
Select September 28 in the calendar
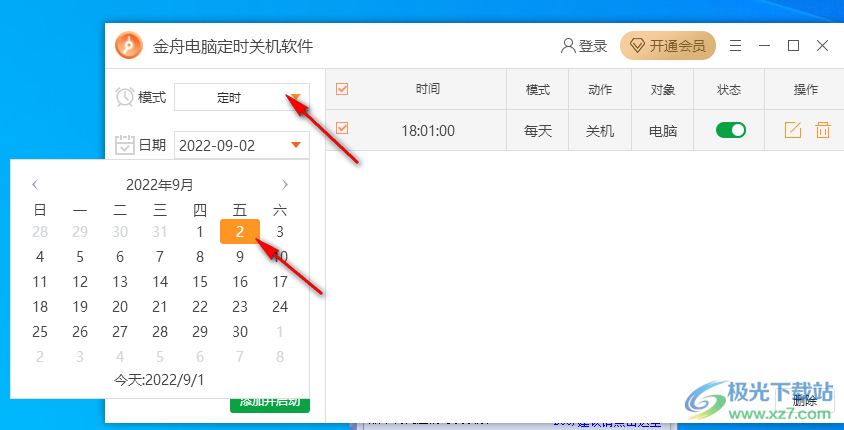pyautogui.click(x=160, y=332)
